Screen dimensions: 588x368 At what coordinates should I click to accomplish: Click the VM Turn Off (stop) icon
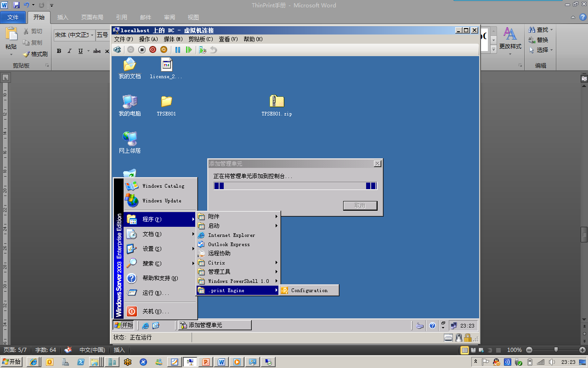tap(142, 50)
